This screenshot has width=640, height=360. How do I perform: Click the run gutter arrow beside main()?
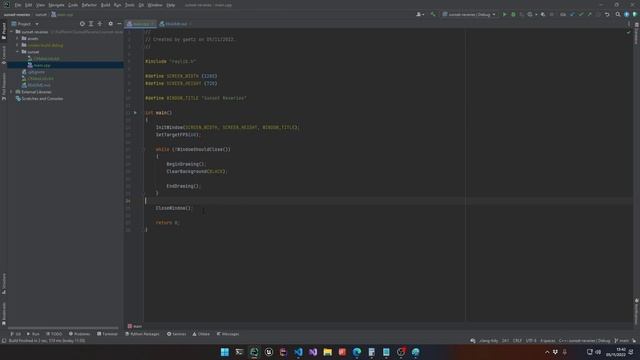coord(136,113)
